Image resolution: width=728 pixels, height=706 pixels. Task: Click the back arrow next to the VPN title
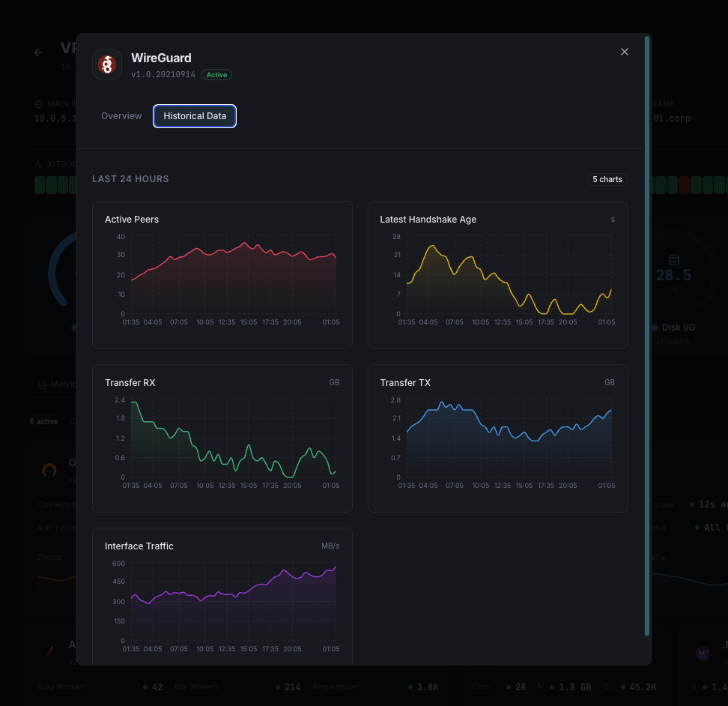pyautogui.click(x=37, y=52)
